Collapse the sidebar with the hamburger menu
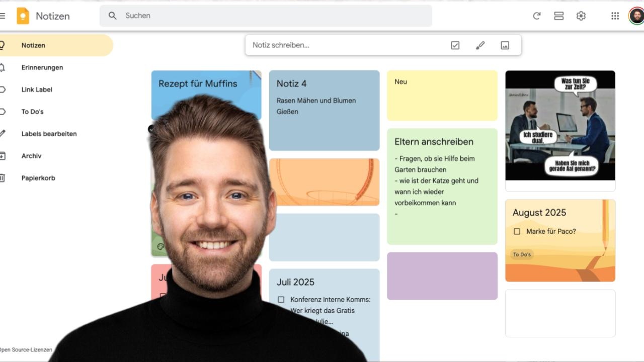 4,16
